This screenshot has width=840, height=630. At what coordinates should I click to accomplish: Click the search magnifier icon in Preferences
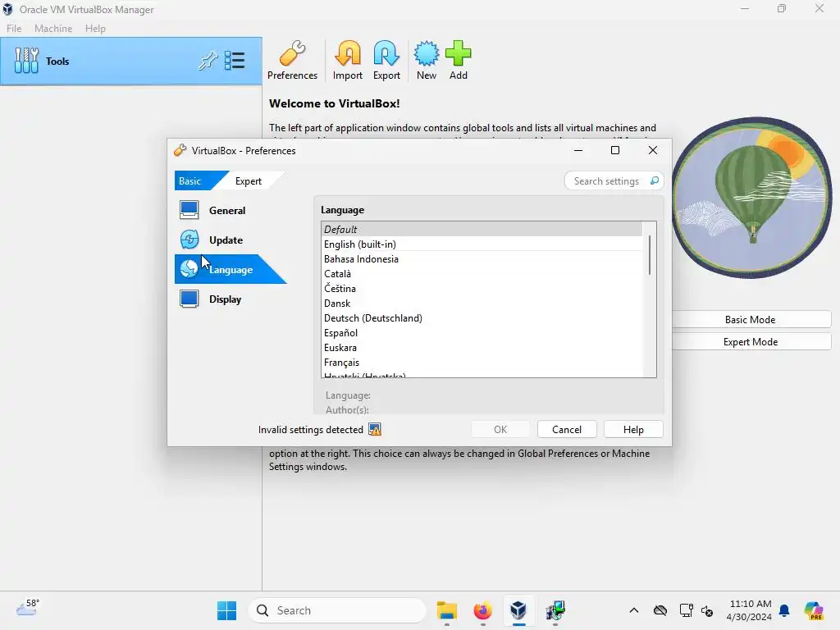tap(654, 181)
